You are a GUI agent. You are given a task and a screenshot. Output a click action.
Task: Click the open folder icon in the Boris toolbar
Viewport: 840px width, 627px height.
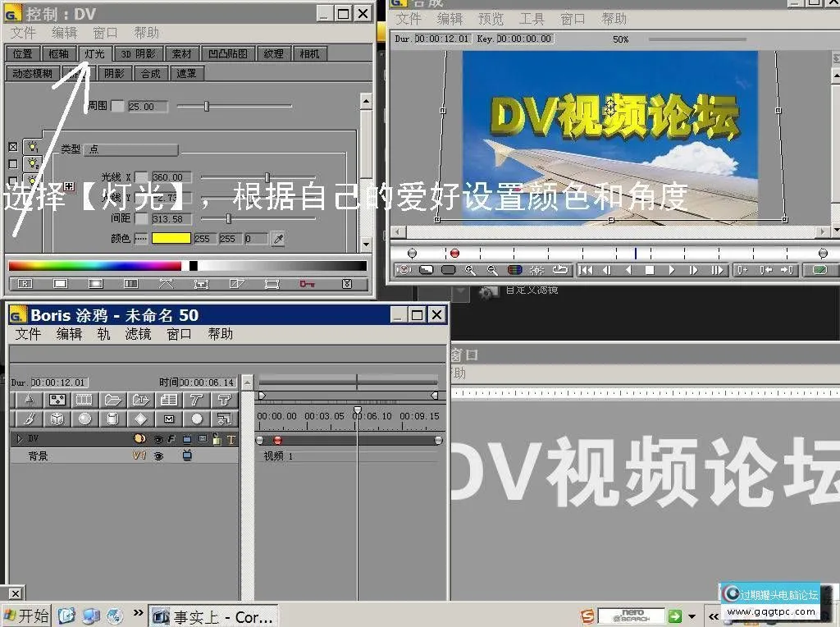(x=112, y=400)
